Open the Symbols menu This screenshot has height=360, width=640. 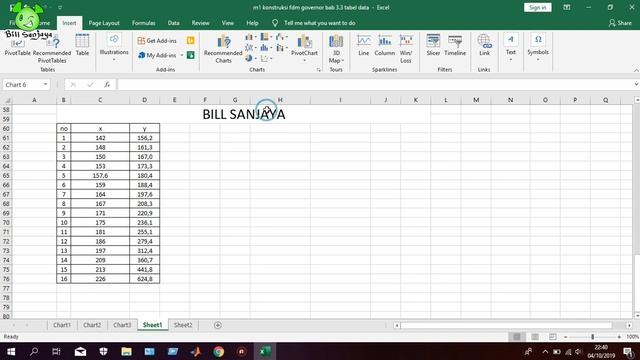point(538,47)
